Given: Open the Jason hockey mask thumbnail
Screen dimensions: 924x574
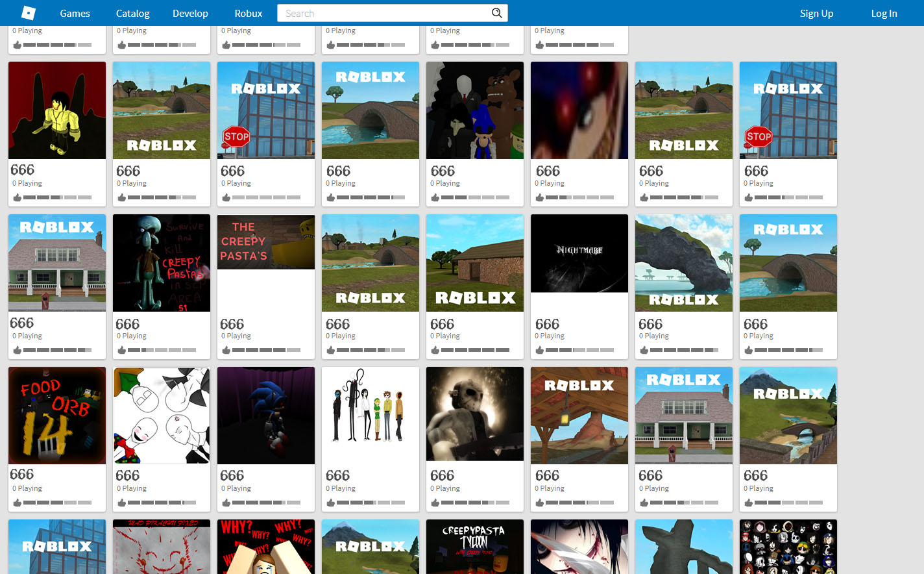Looking at the screenshot, I should click(x=475, y=414).
